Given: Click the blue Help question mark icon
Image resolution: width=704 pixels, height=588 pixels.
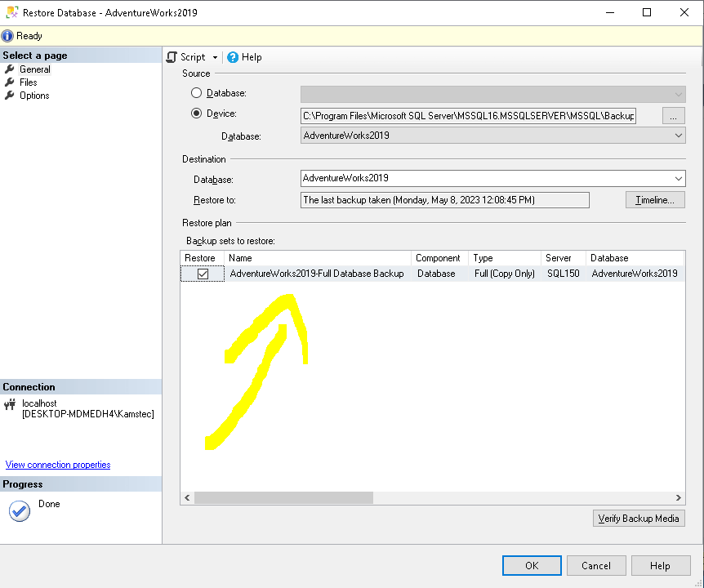Looking at the screenshot, I should point(233,57).
